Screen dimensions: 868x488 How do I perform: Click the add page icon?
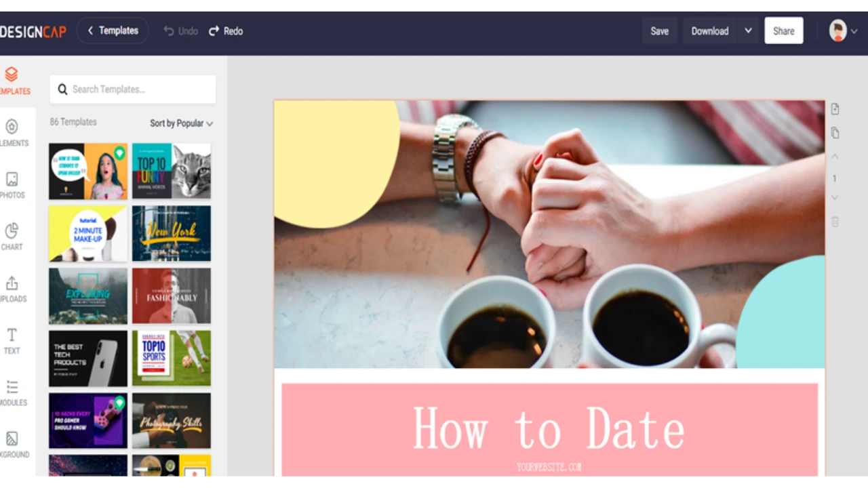(x=835, y=109)
